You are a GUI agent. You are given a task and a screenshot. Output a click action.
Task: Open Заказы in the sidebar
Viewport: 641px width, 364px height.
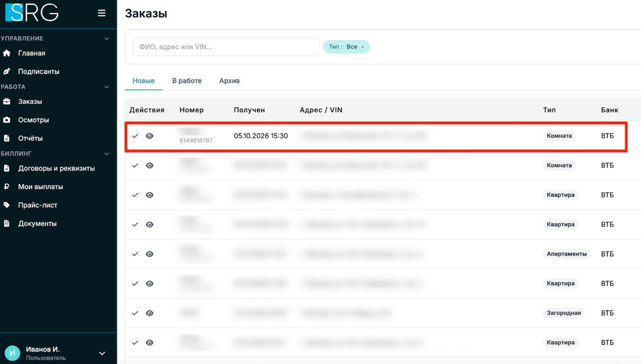point(30,102)
